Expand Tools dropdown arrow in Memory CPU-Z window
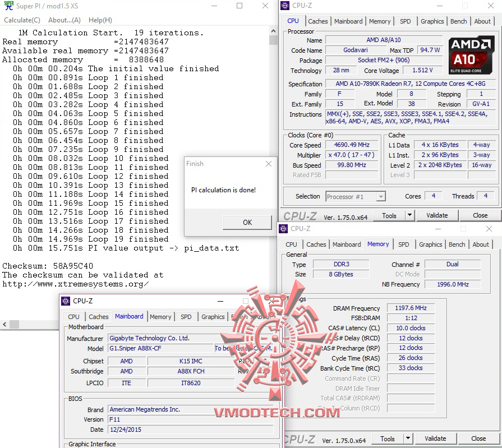This screenshot has width=502, height=448. click(x=408, y=438)
